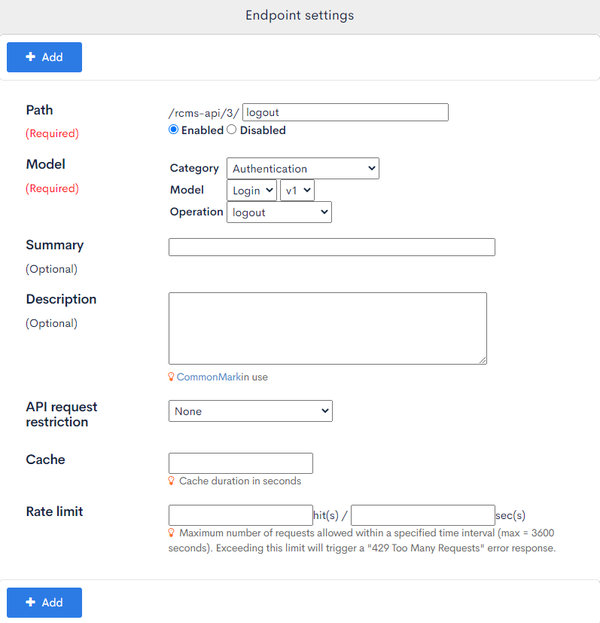Viewport: 600px width, 623px height.
Task: Click the lightbulb icon beside Cache duration hint
Action: [171, 481]
